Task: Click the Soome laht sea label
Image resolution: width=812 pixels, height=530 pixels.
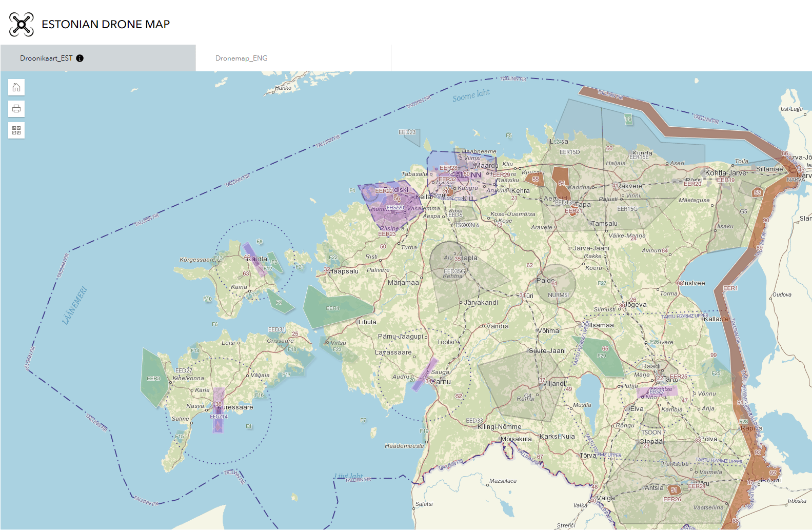Action: click(471, 95)
